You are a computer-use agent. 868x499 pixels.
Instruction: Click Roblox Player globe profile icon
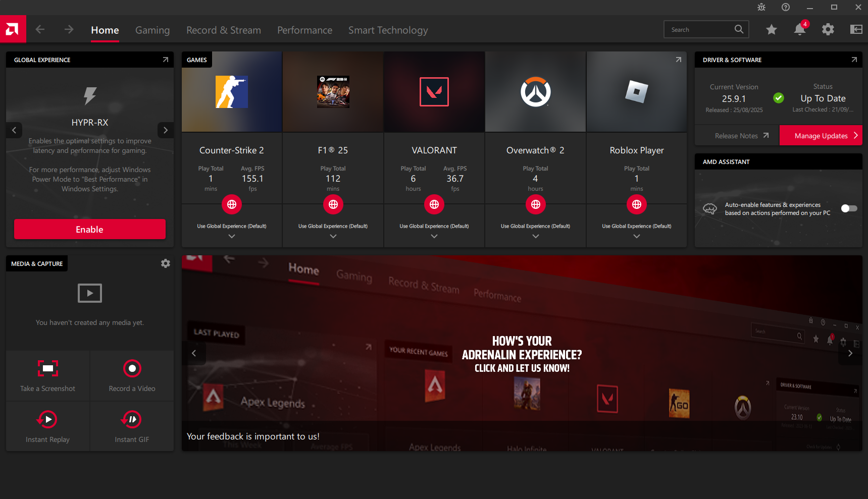pos(637,204)
